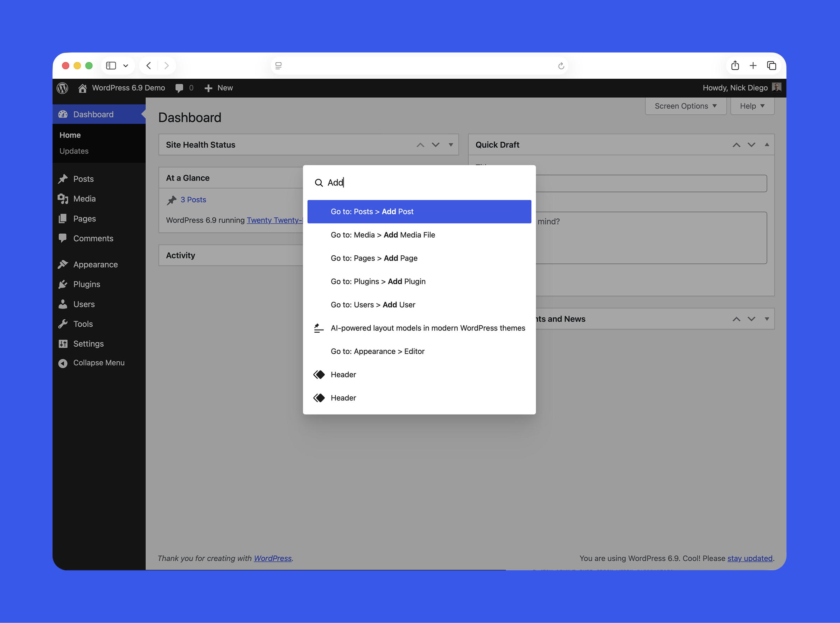
Task: Open the 3 Posts link in At a Glance
Action: coord(193,199)
